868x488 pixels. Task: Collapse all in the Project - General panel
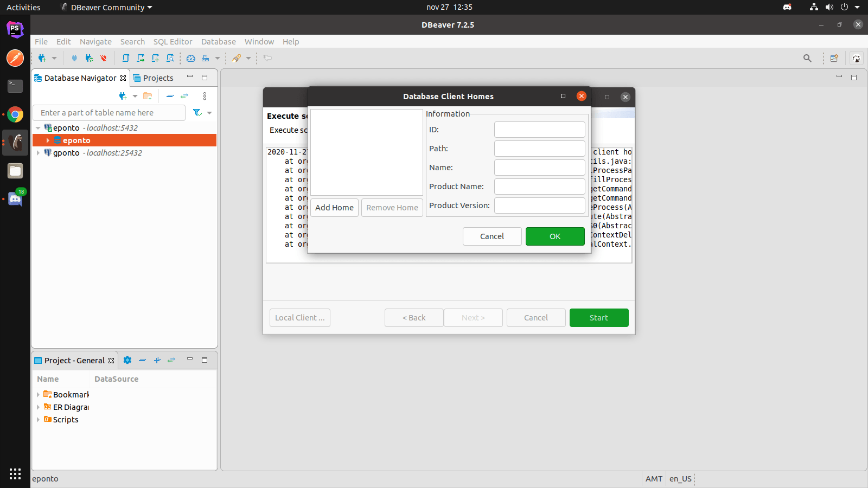(x=142, y=360)
